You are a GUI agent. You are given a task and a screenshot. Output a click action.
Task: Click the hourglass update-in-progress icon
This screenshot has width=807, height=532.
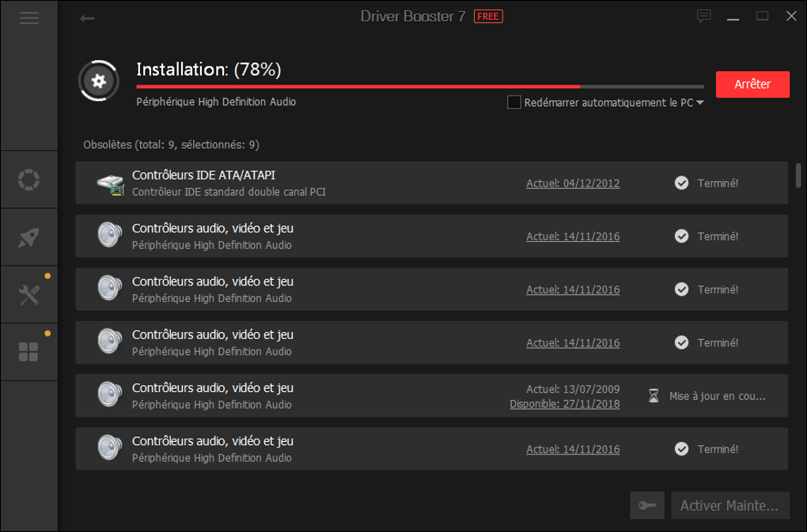(x=654, y=396)
